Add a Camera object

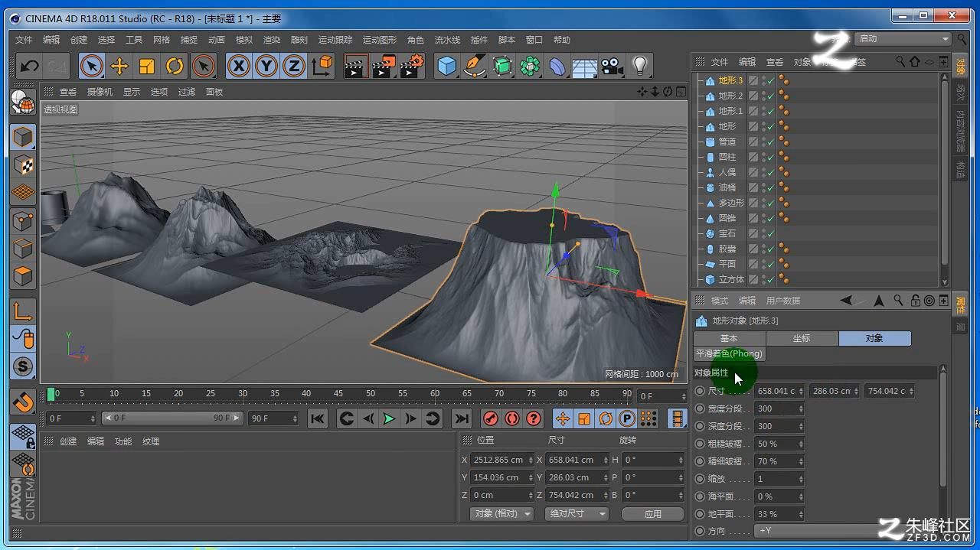(x=612, y=67)
